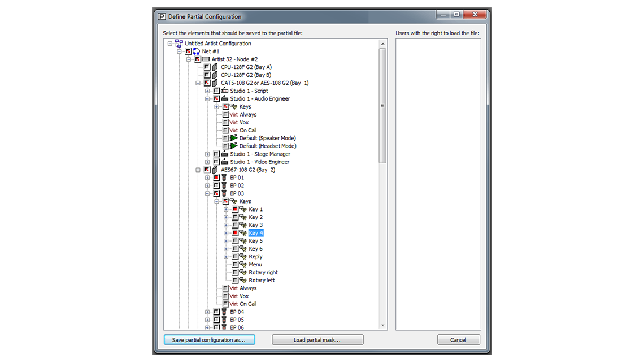Click Save partial configuration as button
This screenshot has height=362, width=644.
[x=209, y=340]
